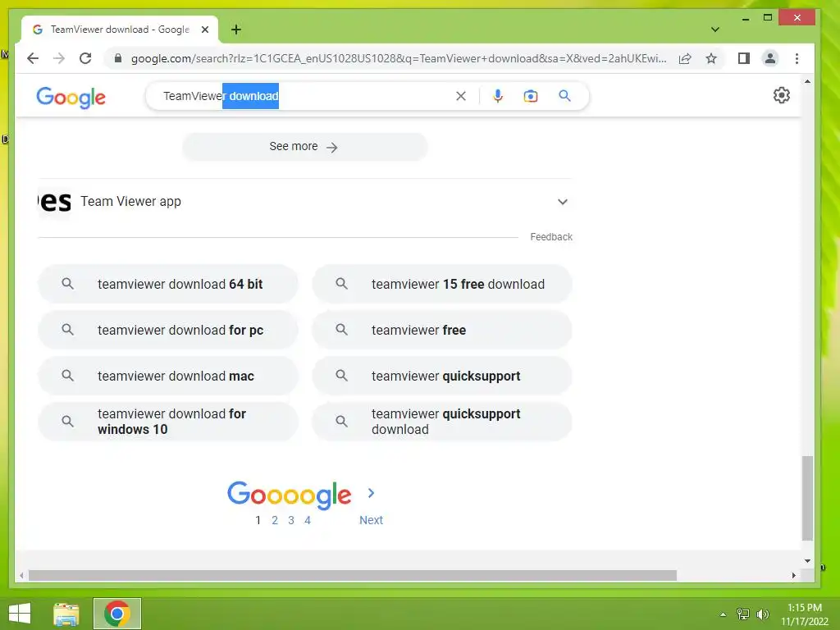Screen dimensions: 840x630
Task: Click the next-page arrow by Goooogle
Action: tap(371, 493)
